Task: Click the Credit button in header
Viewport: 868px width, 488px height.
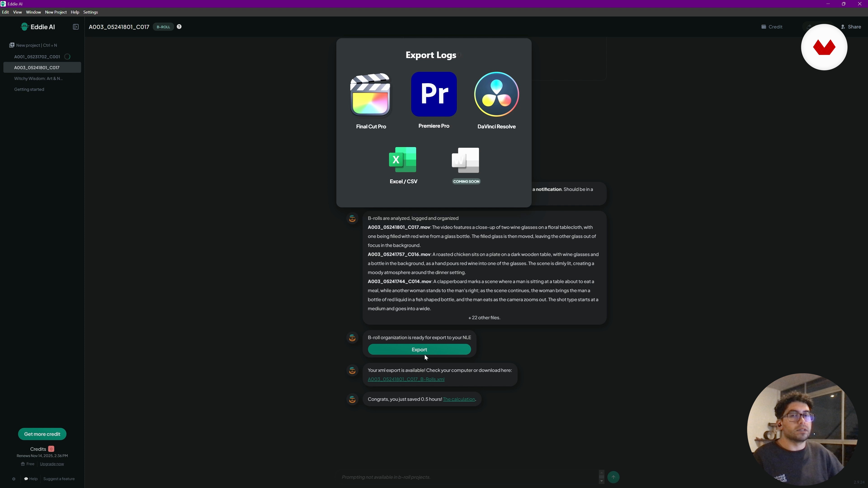Action: tap(772, 27)
